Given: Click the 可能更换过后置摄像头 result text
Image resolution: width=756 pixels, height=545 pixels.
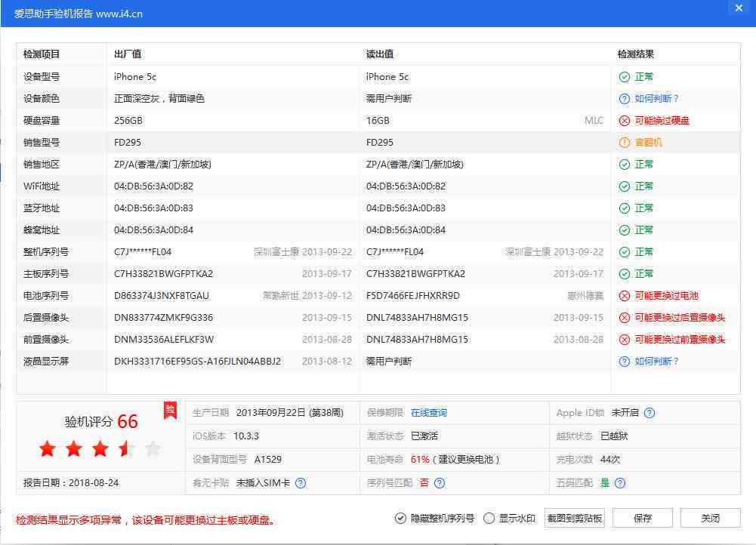Looking at the screenshot, I should (680, 318).
